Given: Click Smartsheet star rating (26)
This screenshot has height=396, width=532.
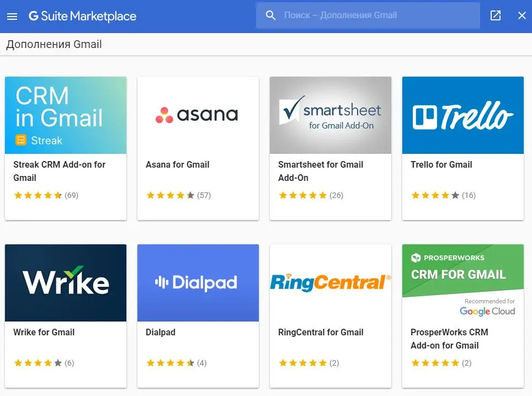Looking at the screenshot, I should click(311, 195).
